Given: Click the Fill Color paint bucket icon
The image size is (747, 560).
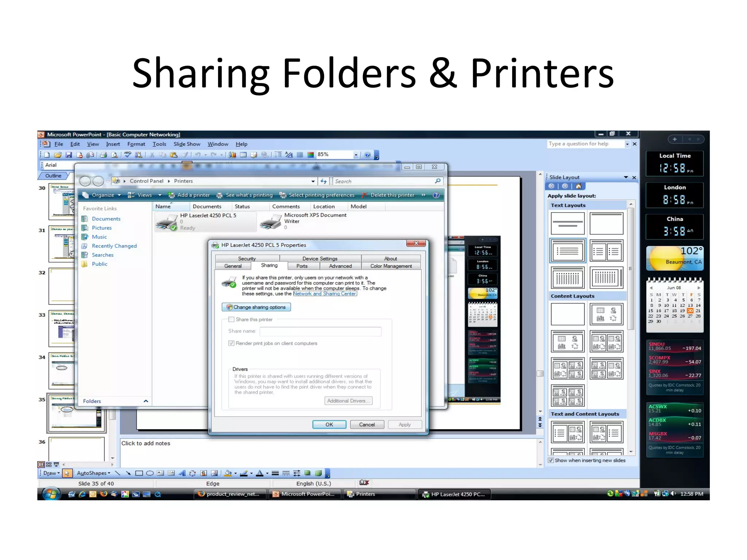Looking at the screenshot, I should tap(228, 473).
